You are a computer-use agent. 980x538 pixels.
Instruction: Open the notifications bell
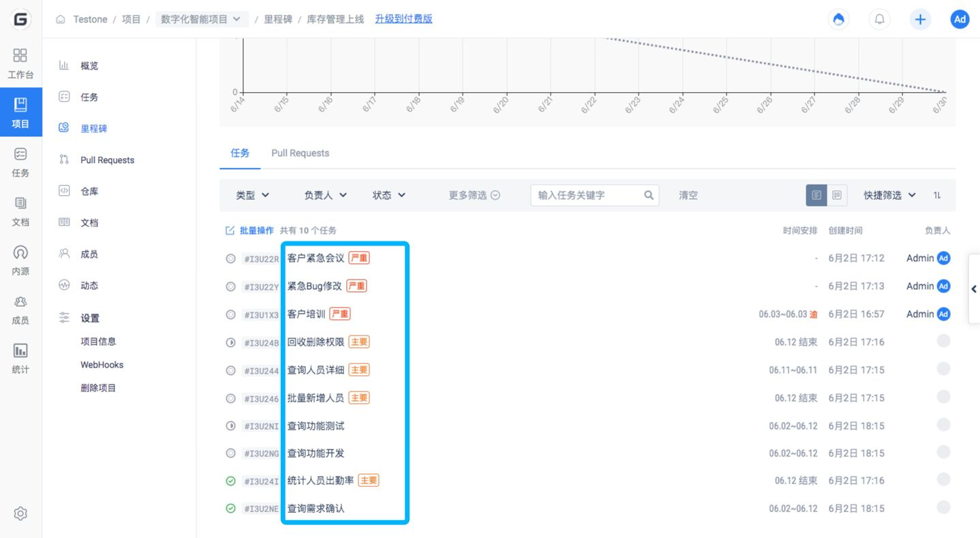[x=880, y=19]
